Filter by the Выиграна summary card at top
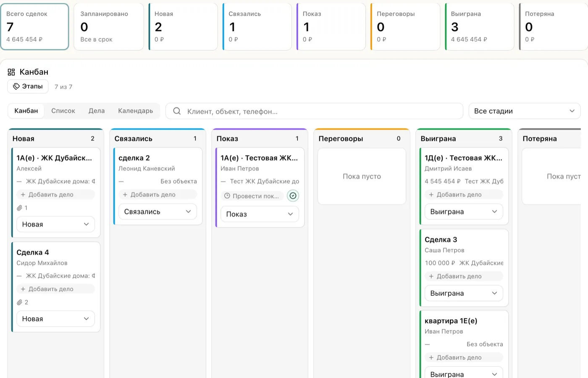The width and height of the screenshot is (588, 378). (x=479, y=26)
